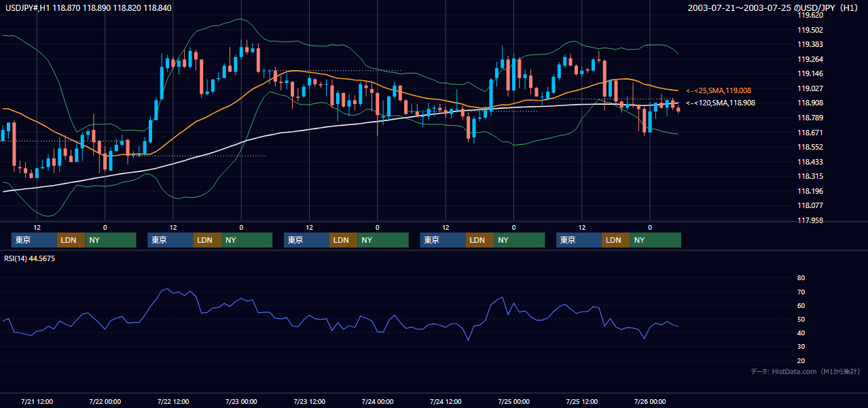Click the 7/22 00:00 time axis label
The height and width of the screenshot is (408, 868).
(x=105, y=401)
